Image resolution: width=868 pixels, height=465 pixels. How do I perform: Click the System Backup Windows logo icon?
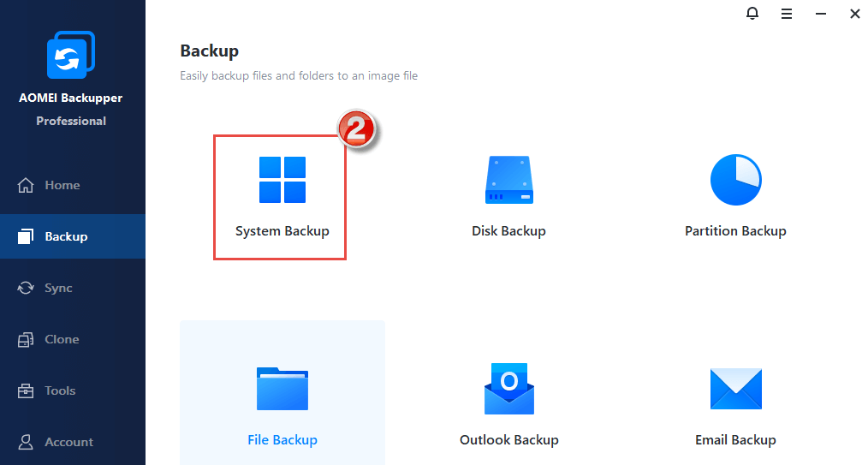click(282, 180)
